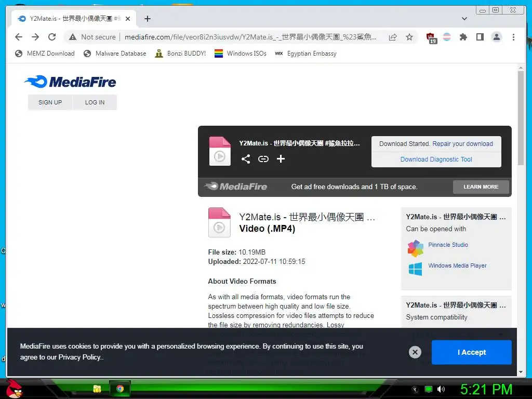
Task: Click the I Accept cookie button
Action: tap(471, 352)
